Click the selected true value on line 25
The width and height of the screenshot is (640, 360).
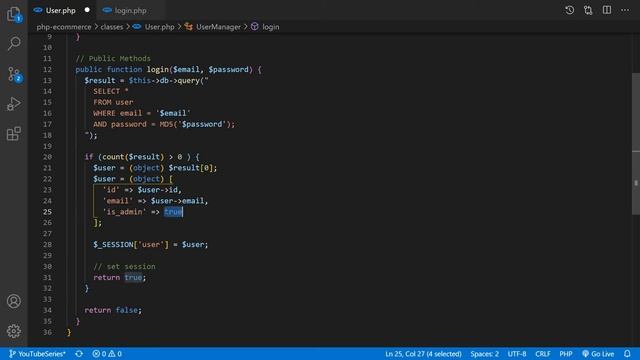tap(173, 212)
